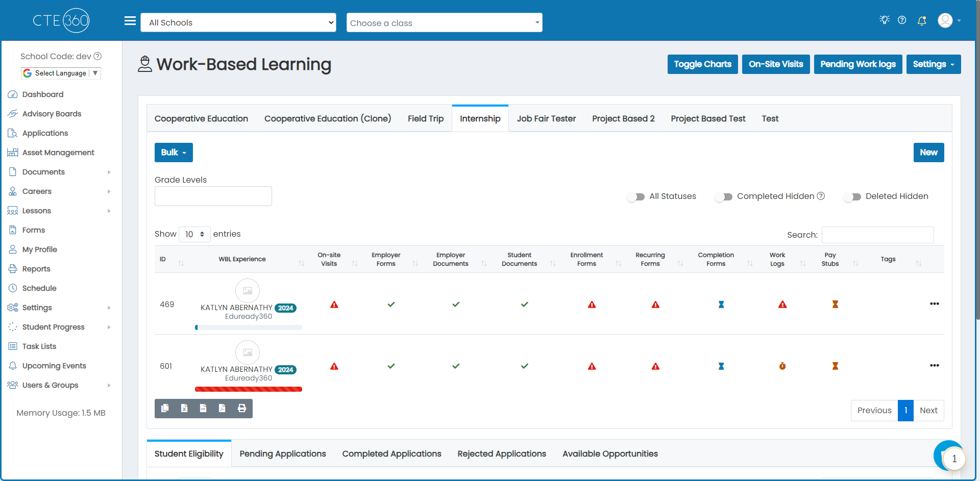Open help via top bar question icon

click(x=902, y=20)
